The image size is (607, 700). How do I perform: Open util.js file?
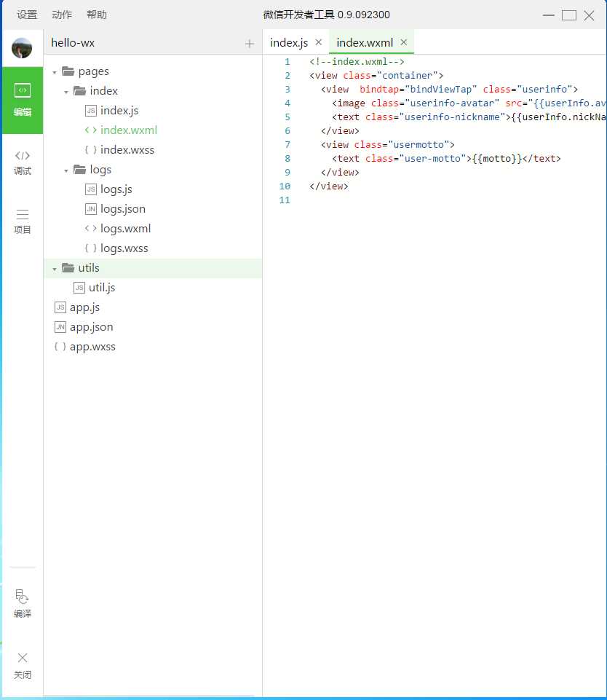click(x=102, y=288)
